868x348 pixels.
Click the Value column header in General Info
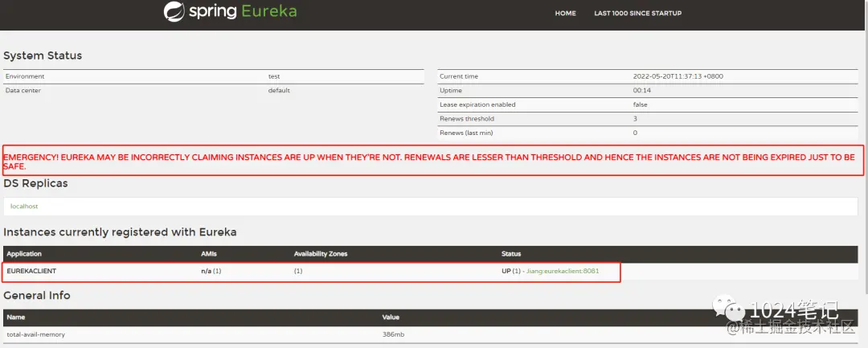tap(391, 317)
